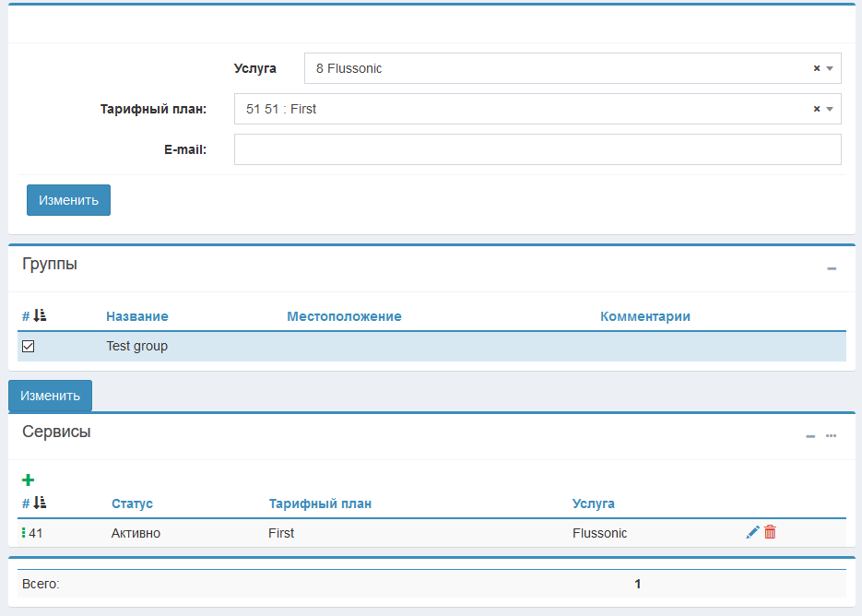Click the E-mail input field
This screenshot has height=616, width=862.
click(x=537, y=149)
